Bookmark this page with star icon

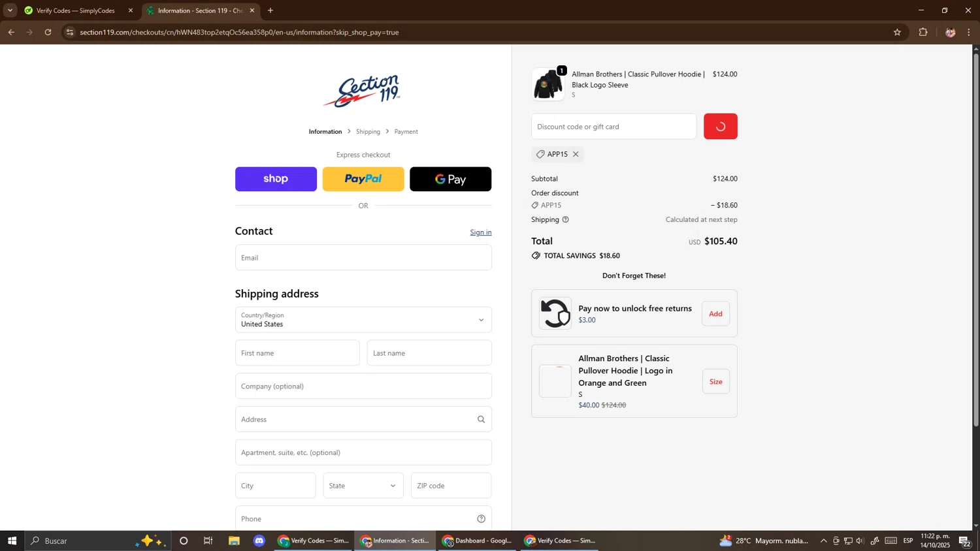coord(897,32)
